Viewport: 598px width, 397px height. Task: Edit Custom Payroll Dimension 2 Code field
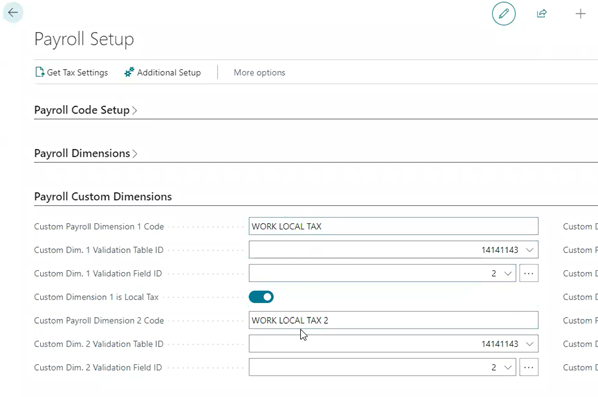click(393, 320)
